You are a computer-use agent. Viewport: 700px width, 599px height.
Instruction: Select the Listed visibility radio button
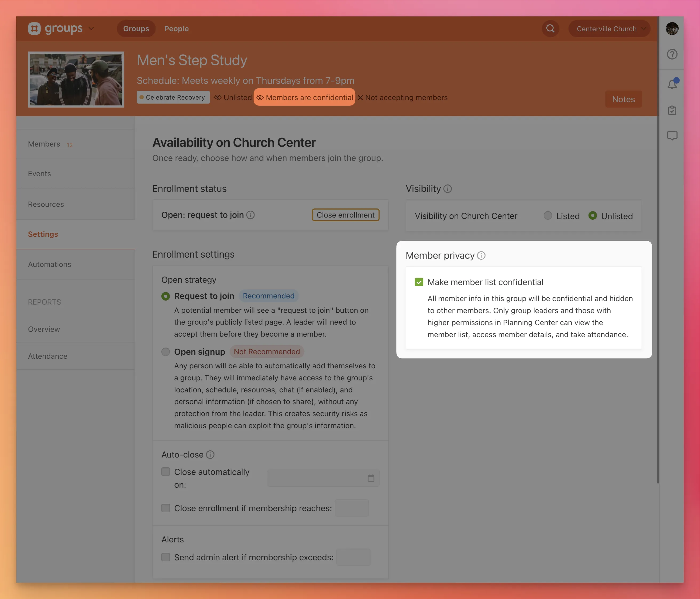click(548, 216)
